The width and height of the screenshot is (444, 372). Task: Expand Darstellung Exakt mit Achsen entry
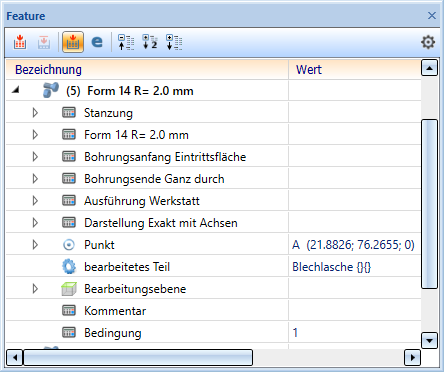tap(35, 223)
